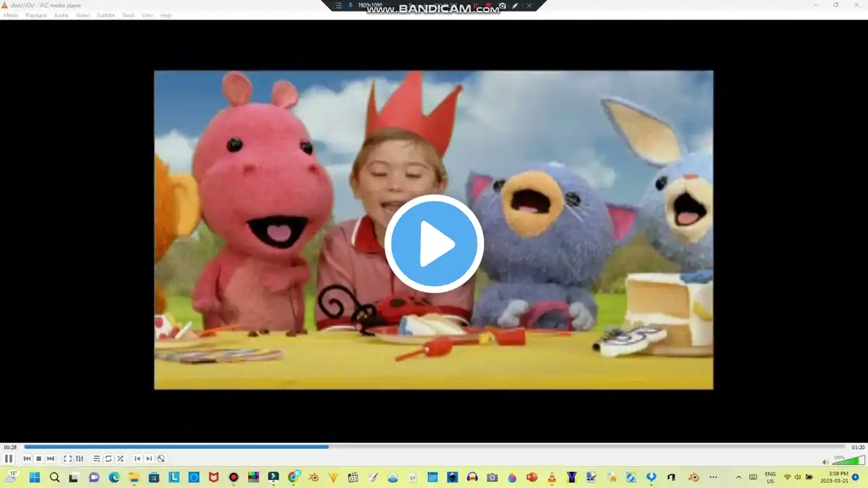Go to next DVD chapter
The height and width of the screenshot is (488, 868).
point(149,459)
